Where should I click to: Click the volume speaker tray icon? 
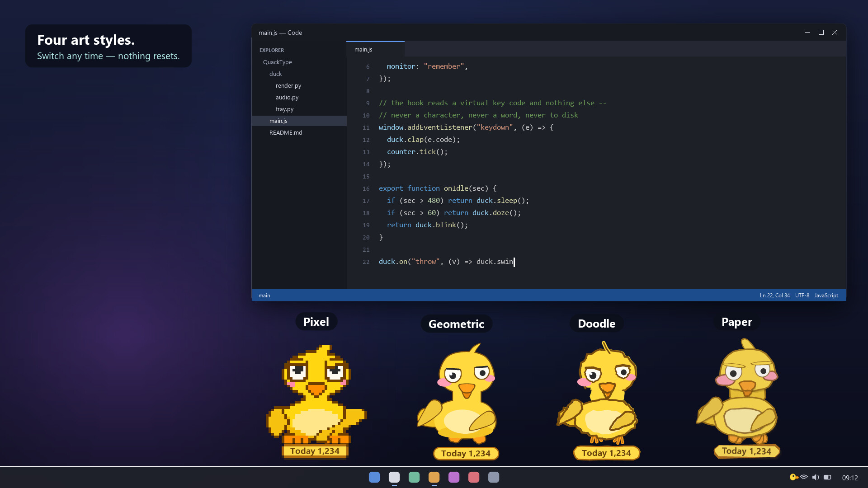tap(816, 477)
